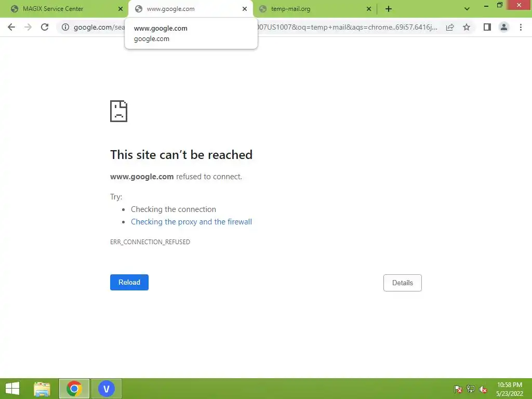Share this page icon in address bar
Screen dimensions: 532x399
coord(450,27)
